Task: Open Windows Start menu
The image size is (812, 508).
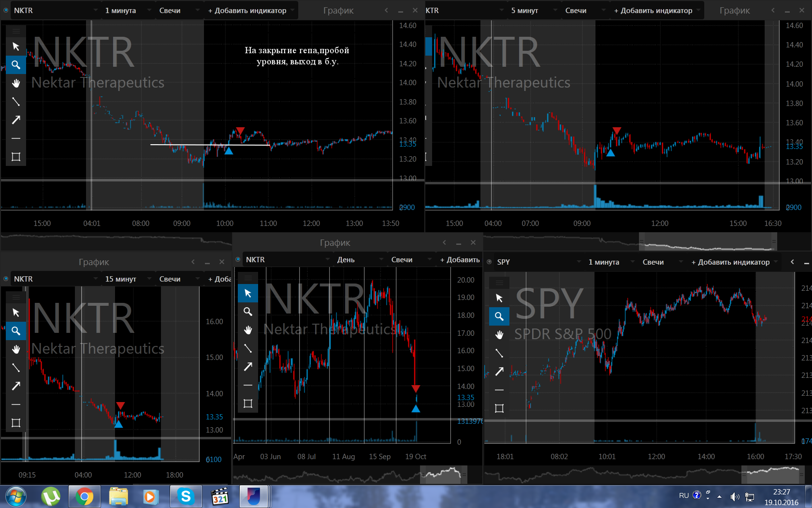Action: [16, 496]
